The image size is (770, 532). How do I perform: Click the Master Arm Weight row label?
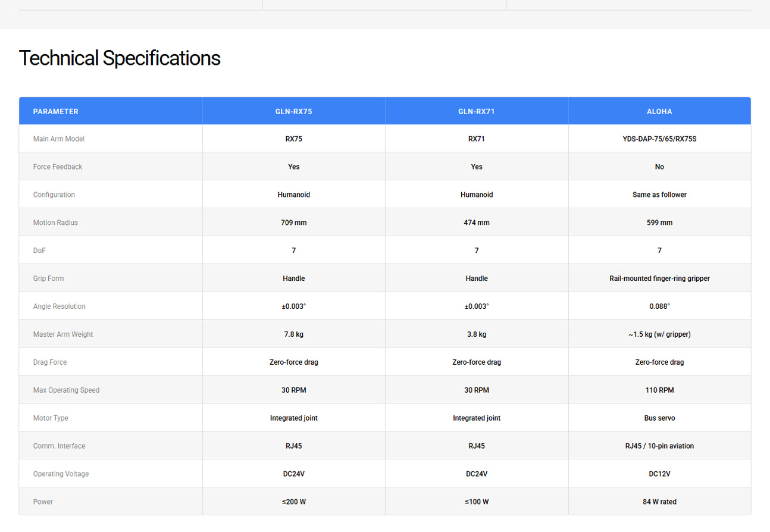pos(63,334)
